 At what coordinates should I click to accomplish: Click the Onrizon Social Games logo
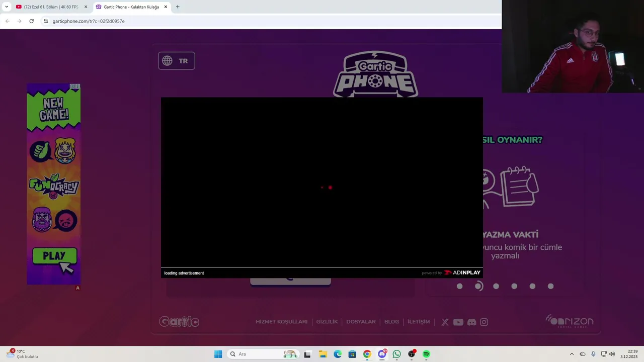pos(570,321)
